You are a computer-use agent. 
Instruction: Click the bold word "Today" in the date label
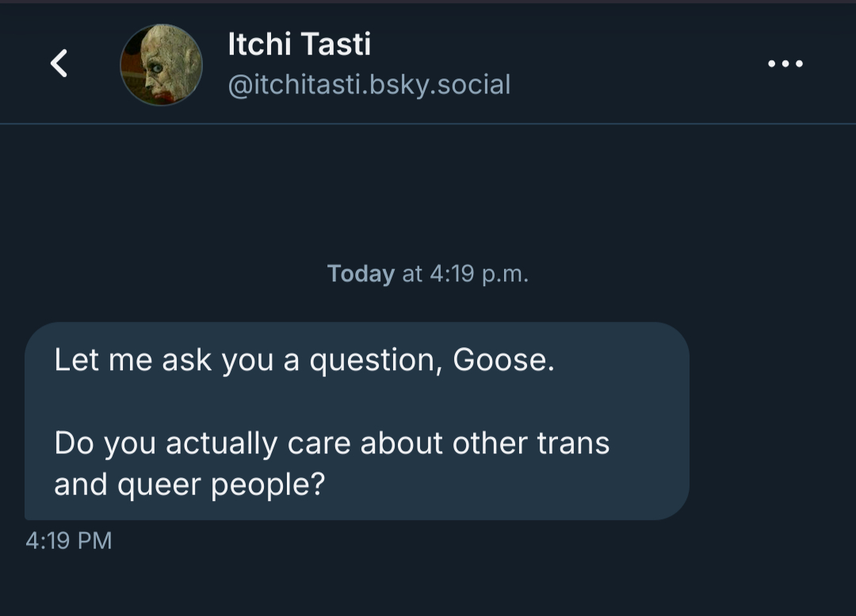click(x=361, y=274)
